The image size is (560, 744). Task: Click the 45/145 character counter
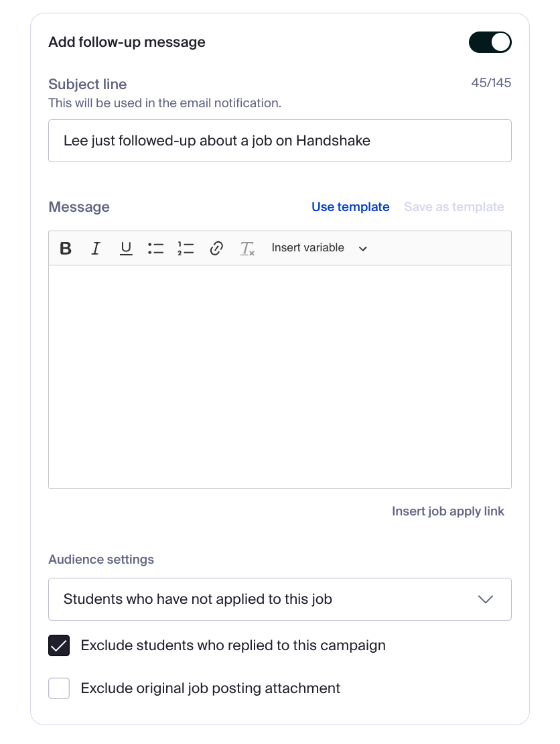tap(491, 83)
